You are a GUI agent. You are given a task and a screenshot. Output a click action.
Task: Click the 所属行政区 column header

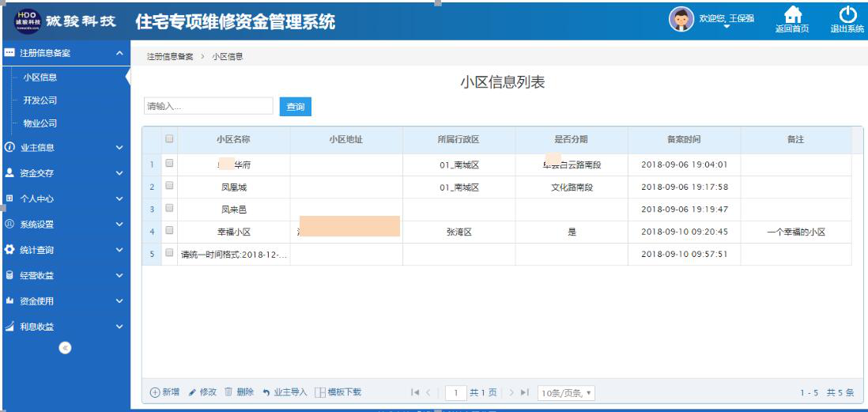coord(459,139)
